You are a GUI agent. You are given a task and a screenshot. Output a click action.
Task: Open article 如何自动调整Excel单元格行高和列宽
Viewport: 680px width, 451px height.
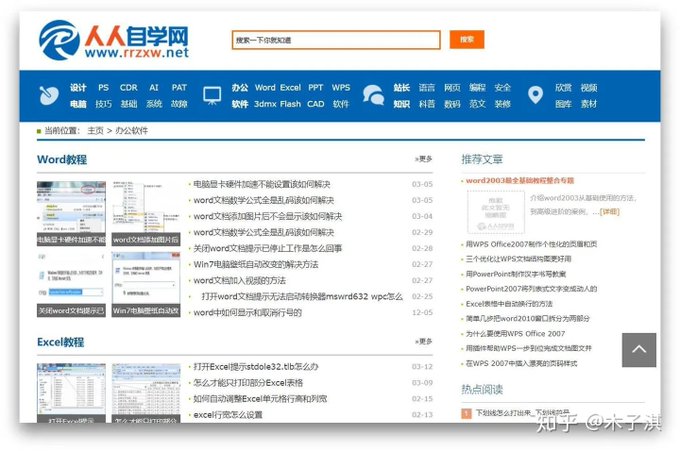(260, 399)
